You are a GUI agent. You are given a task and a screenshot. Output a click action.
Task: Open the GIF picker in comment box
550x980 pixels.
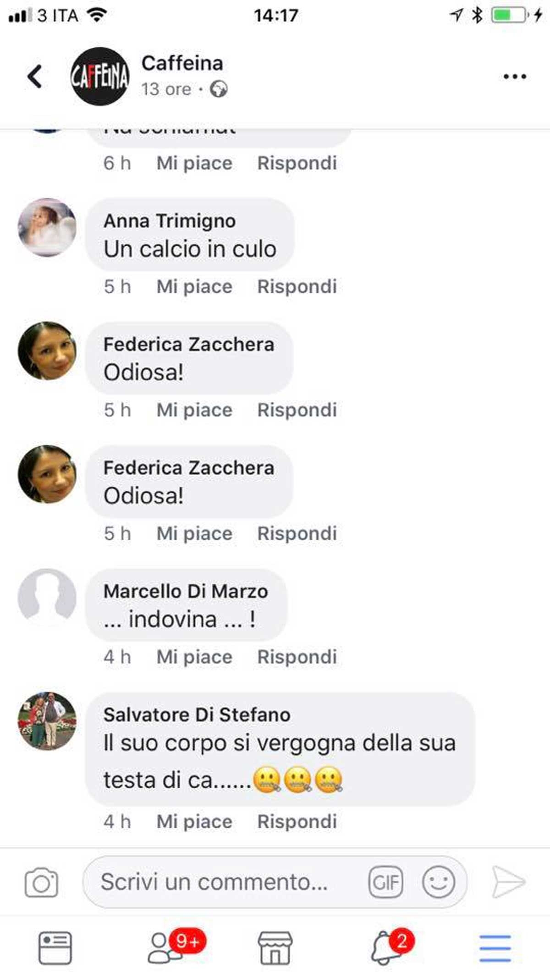tap(385, 882)
